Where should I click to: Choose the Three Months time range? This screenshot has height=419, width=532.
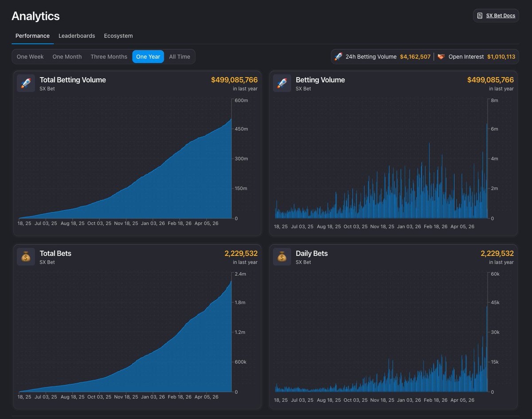(x=109, y=57)
